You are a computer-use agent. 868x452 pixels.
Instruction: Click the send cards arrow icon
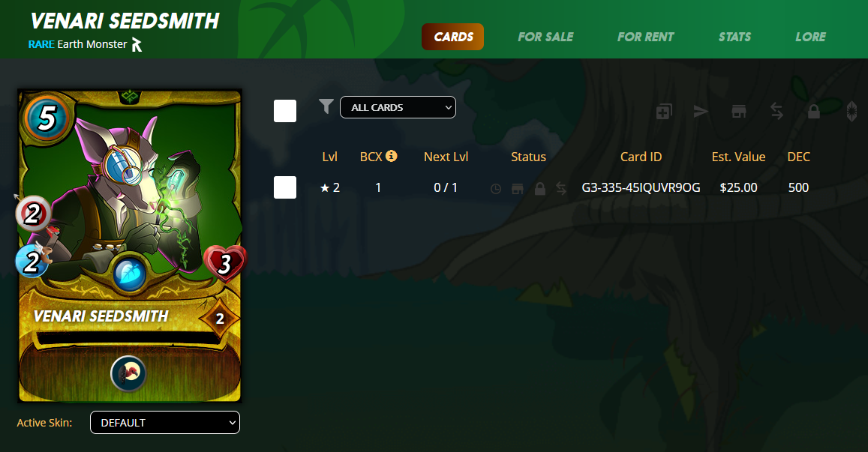point(701,112)
